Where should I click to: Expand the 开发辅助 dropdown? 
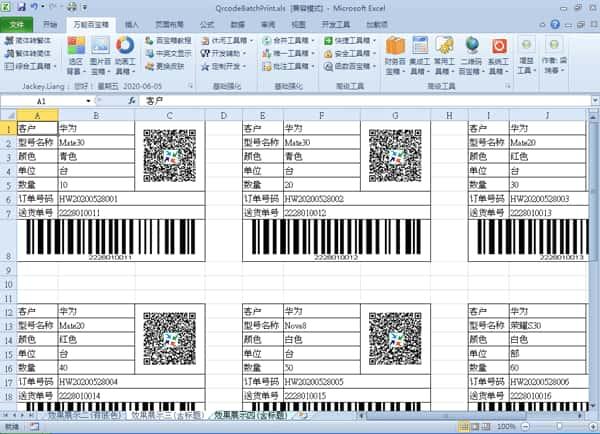click(x=244, y=54)
